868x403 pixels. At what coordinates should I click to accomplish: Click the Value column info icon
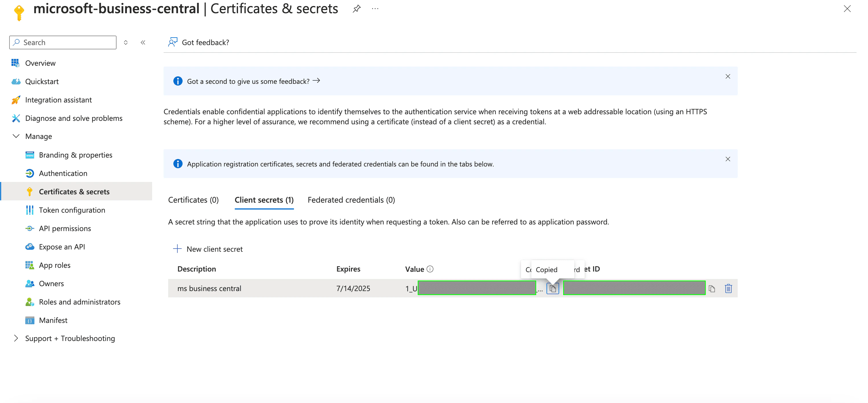pos(430,269)
